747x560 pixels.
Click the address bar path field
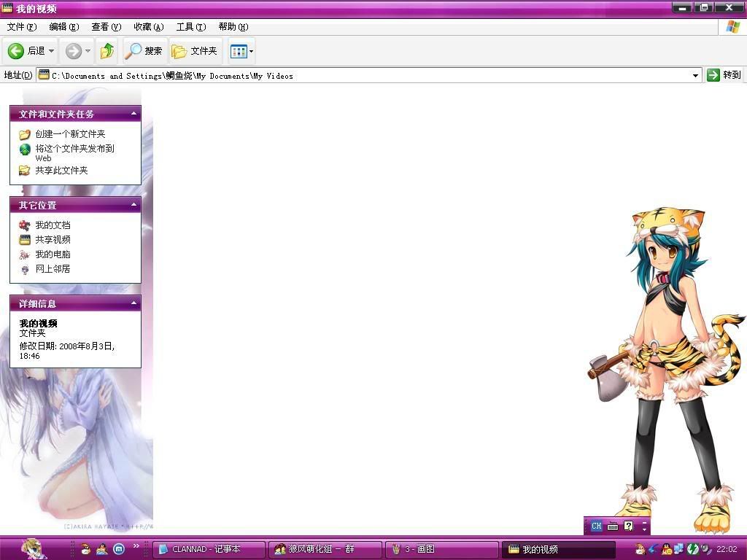pyautogui.click(x=368, y=75)
